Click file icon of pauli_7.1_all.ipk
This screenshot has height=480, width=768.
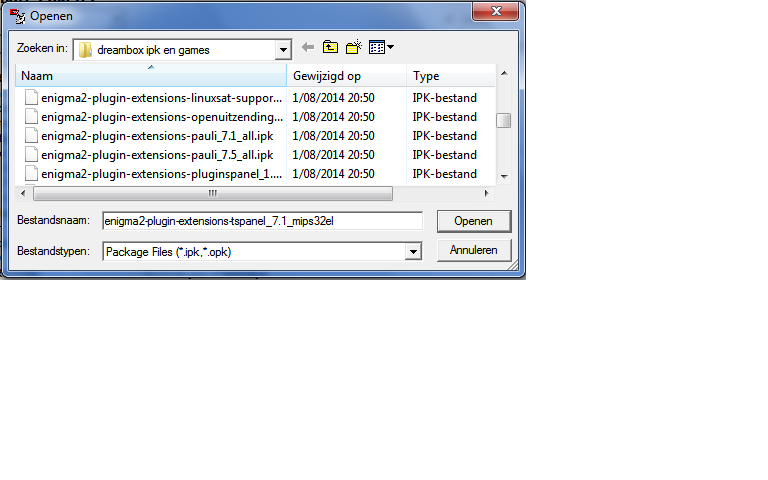[31, 136]
